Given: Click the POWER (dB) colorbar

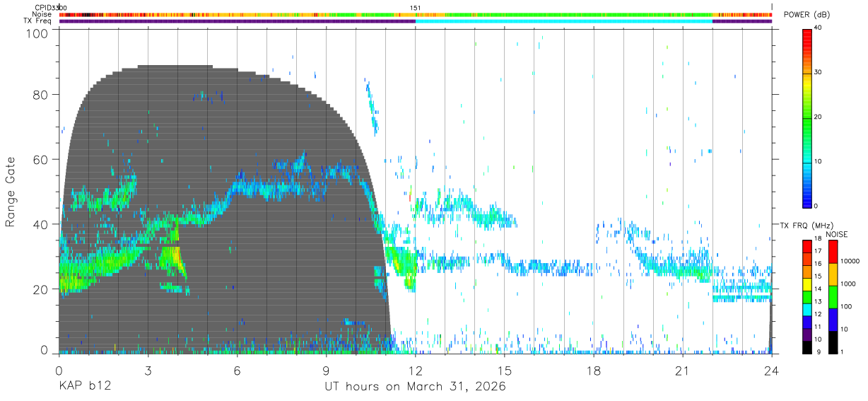Looking at the screenshot, I should [x=807, y=118].
